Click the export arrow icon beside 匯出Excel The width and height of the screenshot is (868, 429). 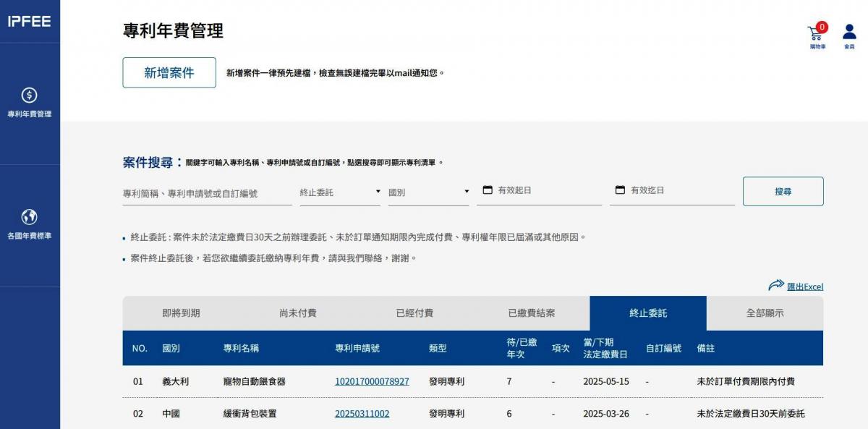click(x=776, y=286)
